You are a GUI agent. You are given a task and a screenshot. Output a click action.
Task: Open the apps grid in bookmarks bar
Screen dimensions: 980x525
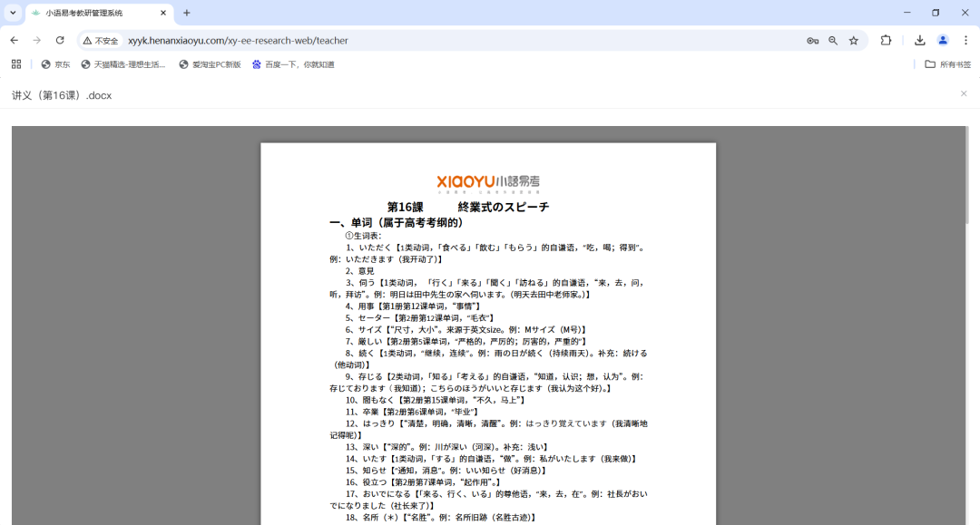(x=16, y=64)
